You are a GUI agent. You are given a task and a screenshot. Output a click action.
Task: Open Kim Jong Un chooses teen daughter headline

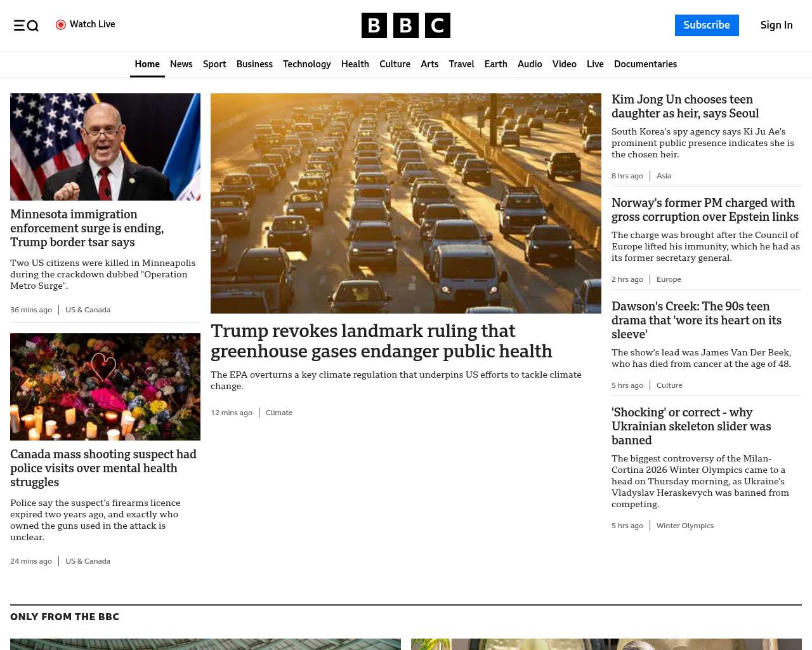pyautogui.click(x=685, y=107)
